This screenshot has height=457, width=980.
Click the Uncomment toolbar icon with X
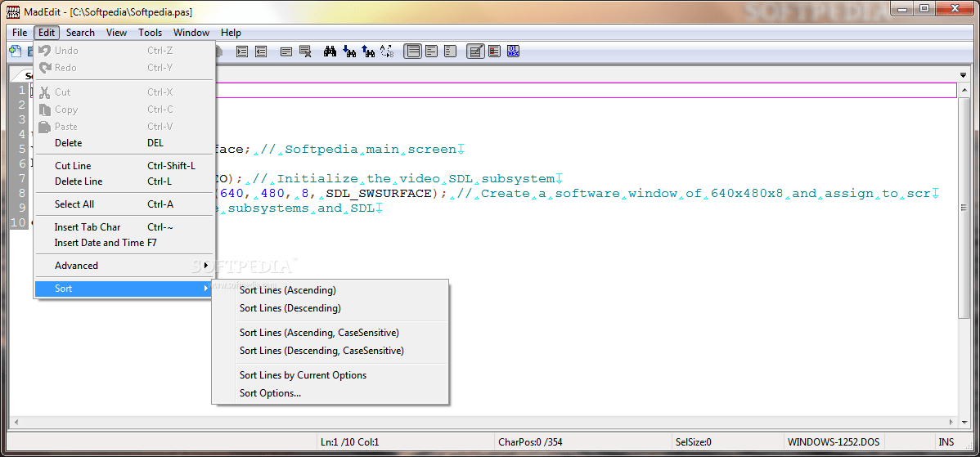pyautogui.click(x=306, y=52)
